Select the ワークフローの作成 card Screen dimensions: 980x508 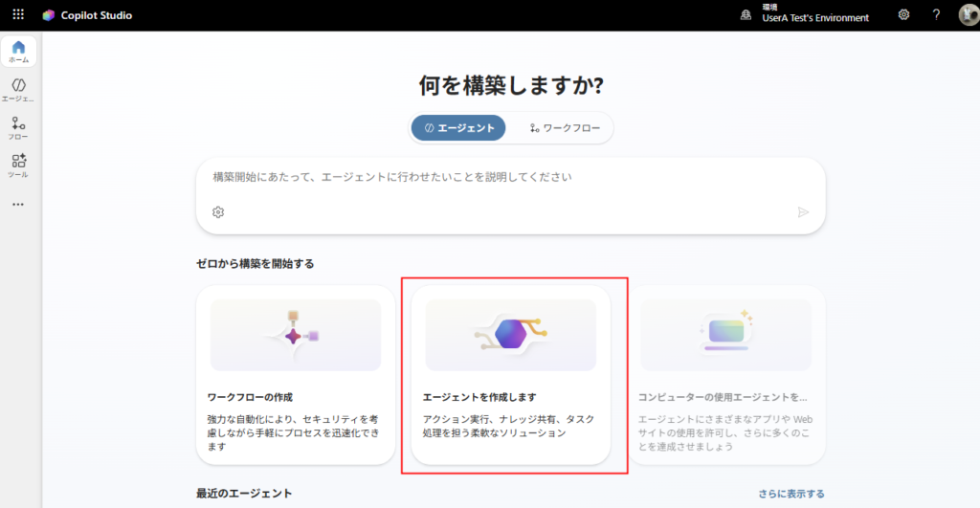click(296, 374)
